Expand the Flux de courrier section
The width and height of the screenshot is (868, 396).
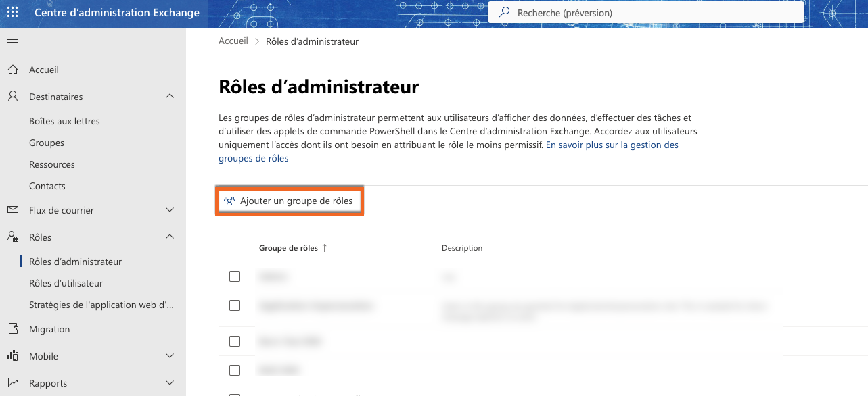coord(169,210)
